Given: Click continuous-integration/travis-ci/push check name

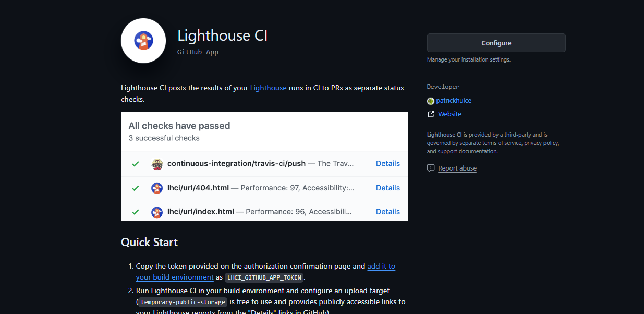Looking at the screenshot, I should point(236,163).
